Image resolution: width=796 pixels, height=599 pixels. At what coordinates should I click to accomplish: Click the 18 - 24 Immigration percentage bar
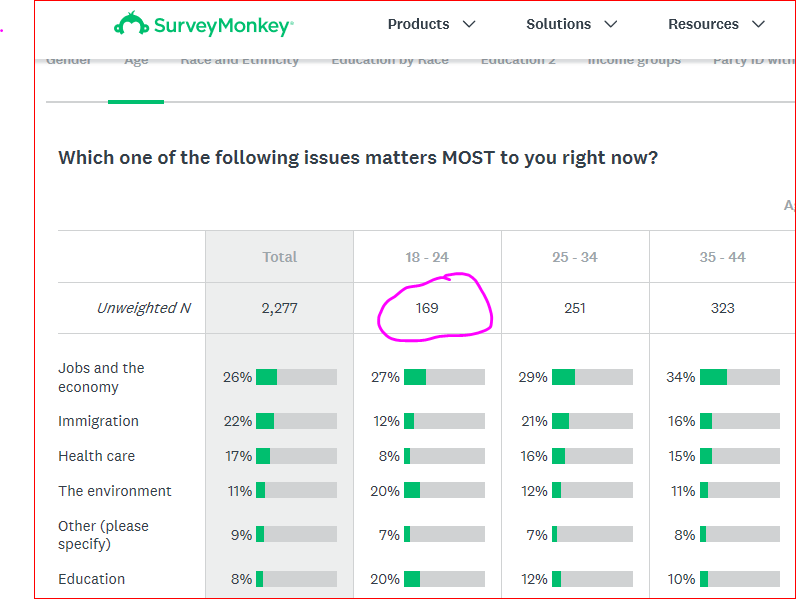(x=444, y=421)
